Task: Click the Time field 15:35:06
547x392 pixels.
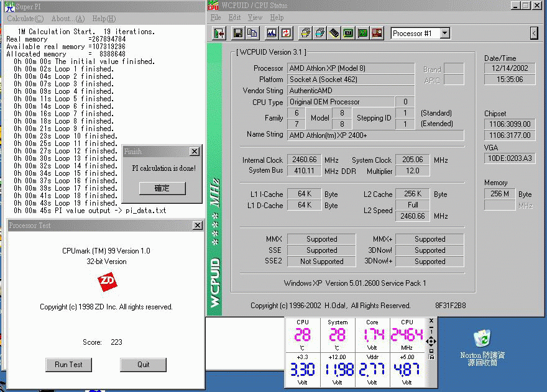Action: (510, 80)
